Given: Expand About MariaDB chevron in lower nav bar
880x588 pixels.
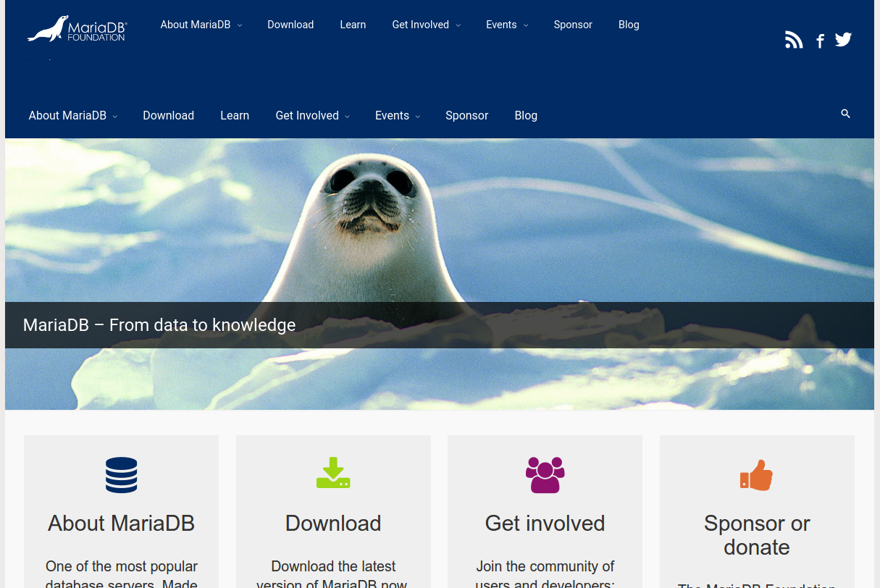Looking at the screenshot, I should point(115,117).
